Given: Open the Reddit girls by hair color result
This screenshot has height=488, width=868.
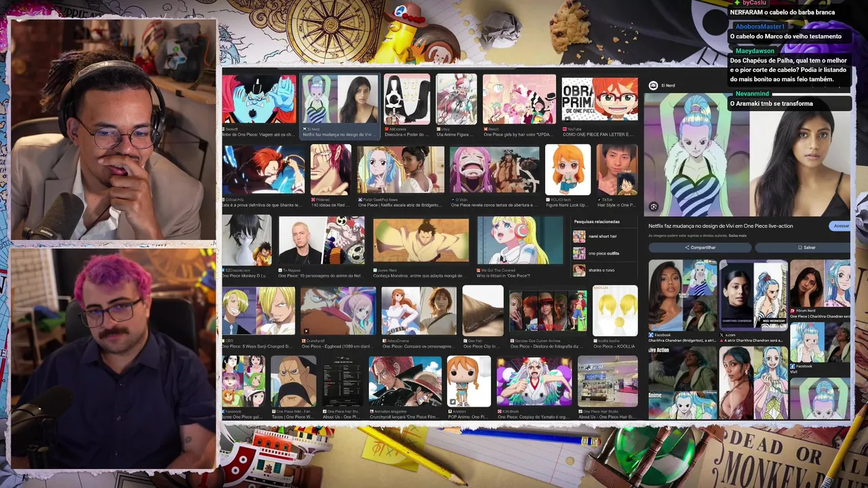Looking at the screenshot, I should (519, 100).
